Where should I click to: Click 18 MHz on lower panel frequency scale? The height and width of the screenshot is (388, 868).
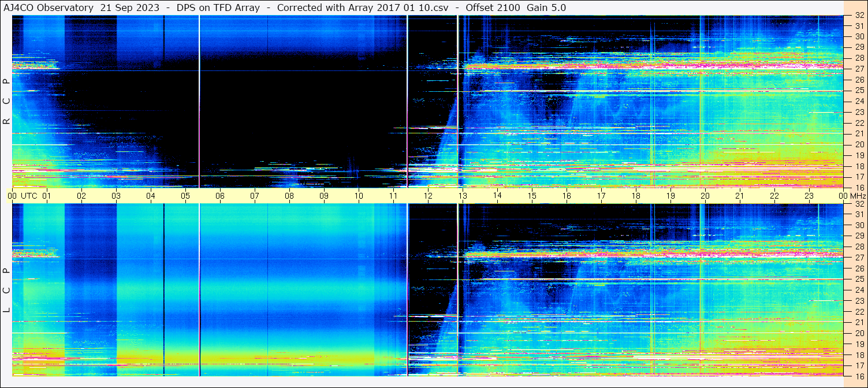click(x=859, y=355)
